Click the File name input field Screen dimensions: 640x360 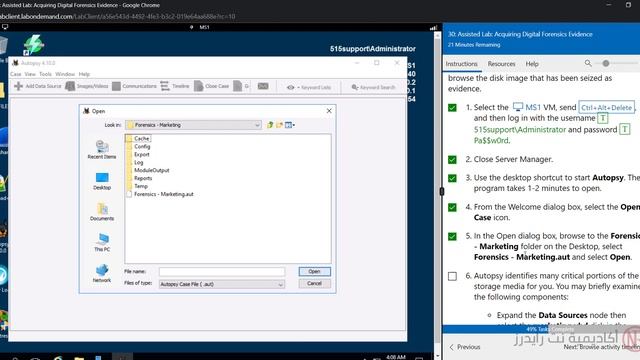point(222,271)
